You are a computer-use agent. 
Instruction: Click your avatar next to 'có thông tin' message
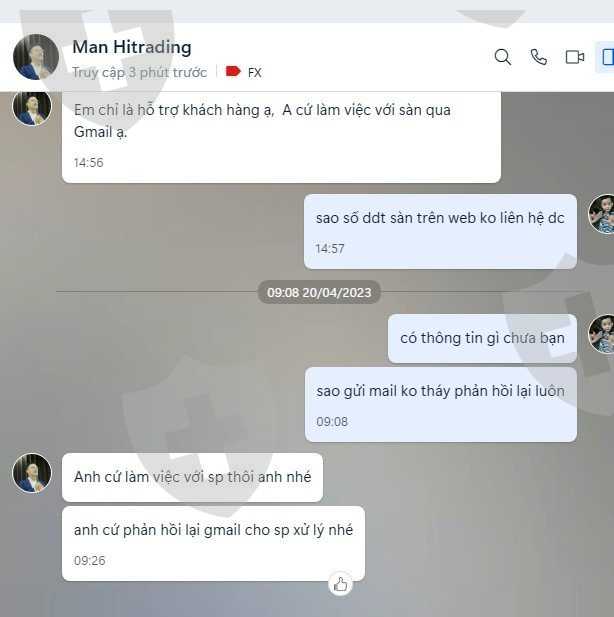(601, 334)
